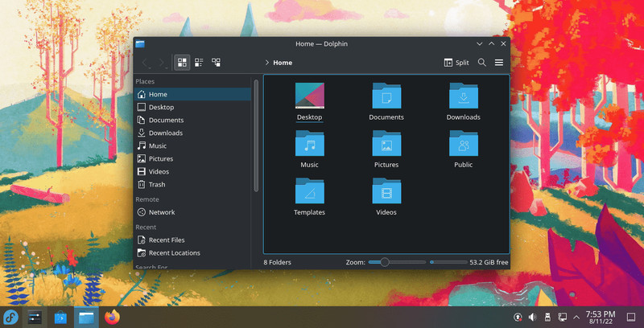The height and width of the screenshot is (328, 644).
Task: Click the "53.2 GiB free" status text
Action: 489,262
